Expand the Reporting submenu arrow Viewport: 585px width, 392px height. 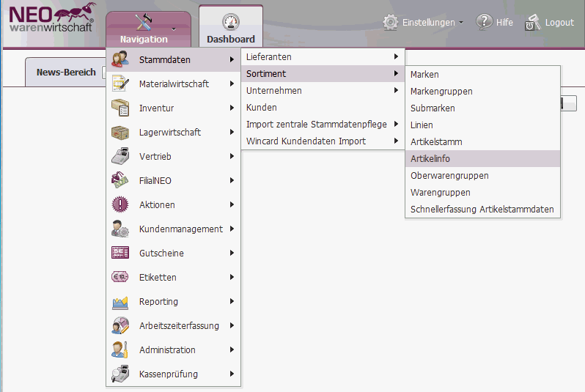(232, 301)
